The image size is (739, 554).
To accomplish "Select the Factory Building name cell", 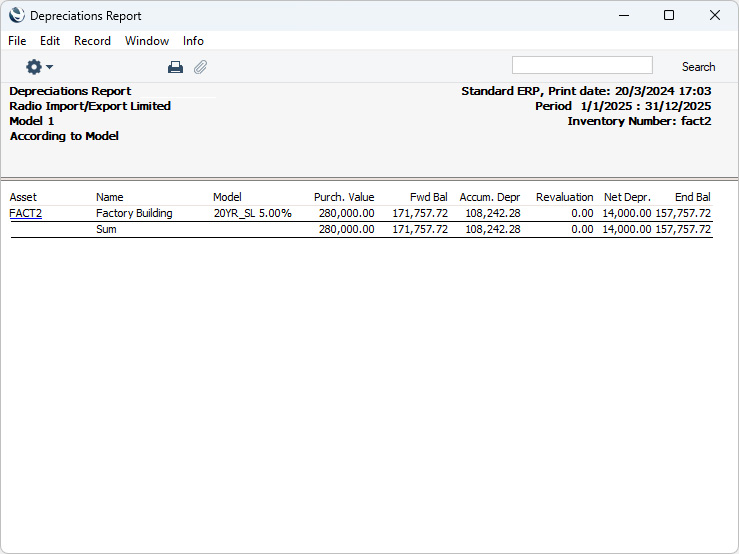I will [134, 213].
